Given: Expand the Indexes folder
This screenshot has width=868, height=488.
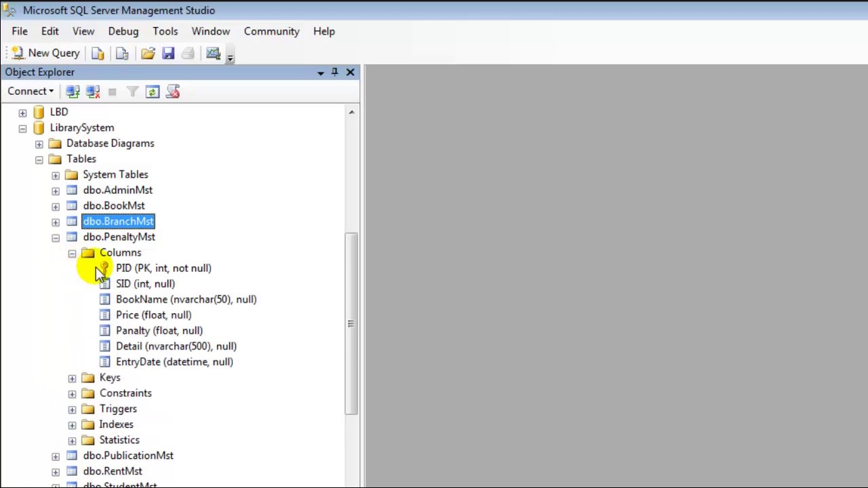Looking at the screenshot, I should pos(72,425).
